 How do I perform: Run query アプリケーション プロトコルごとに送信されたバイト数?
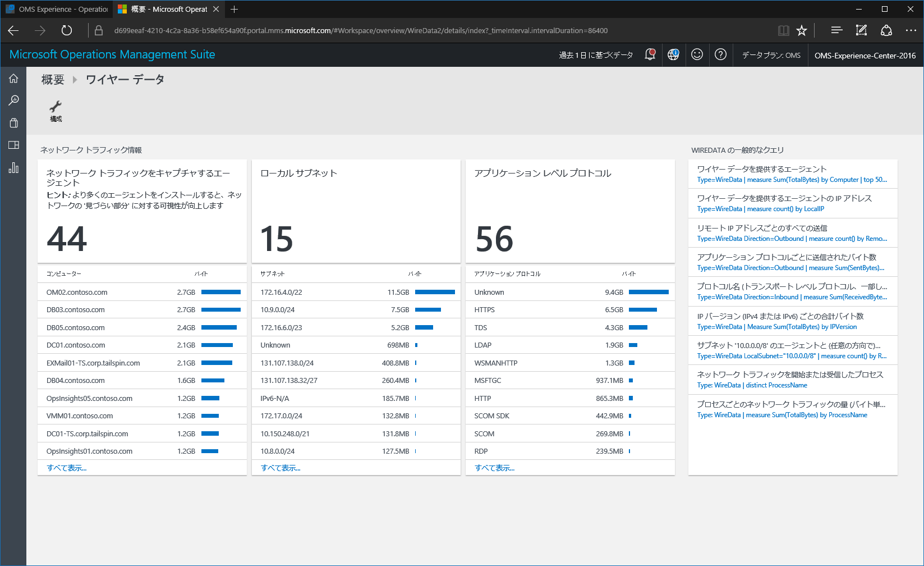793,262
